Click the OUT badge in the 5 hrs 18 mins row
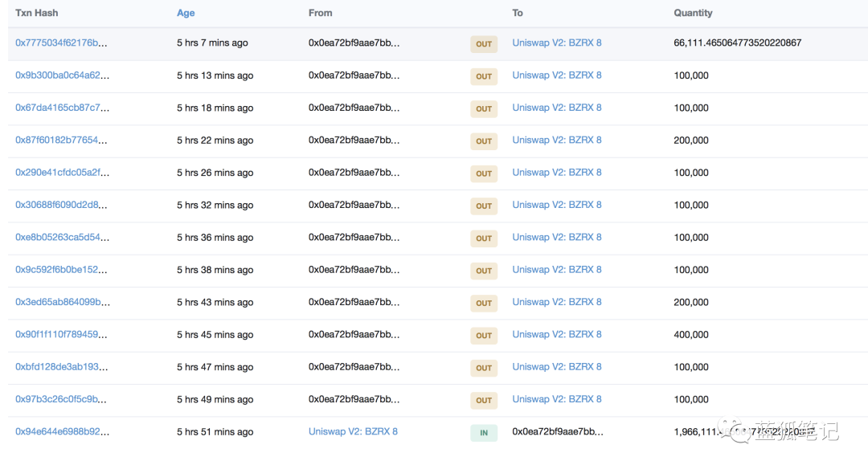This screenshot has height=469, width=868. [484, 108]
